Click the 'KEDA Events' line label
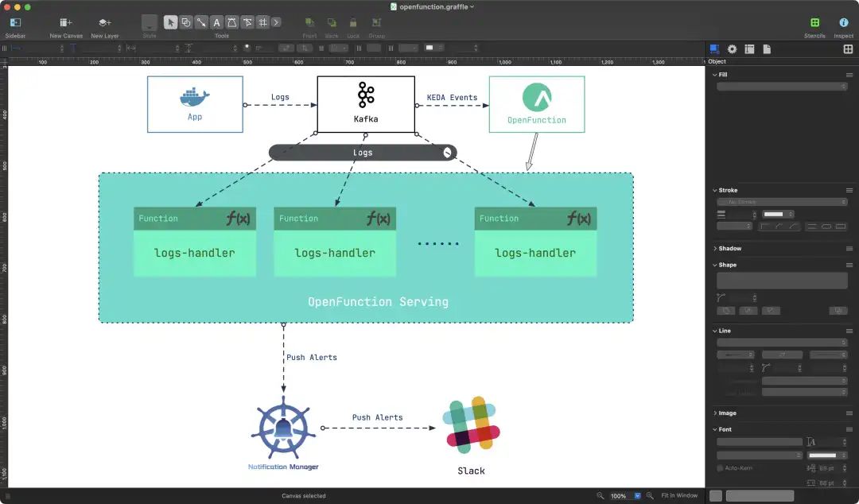Image resolution: width=859 pixels, height=504 pixels. tap(452, 98)
